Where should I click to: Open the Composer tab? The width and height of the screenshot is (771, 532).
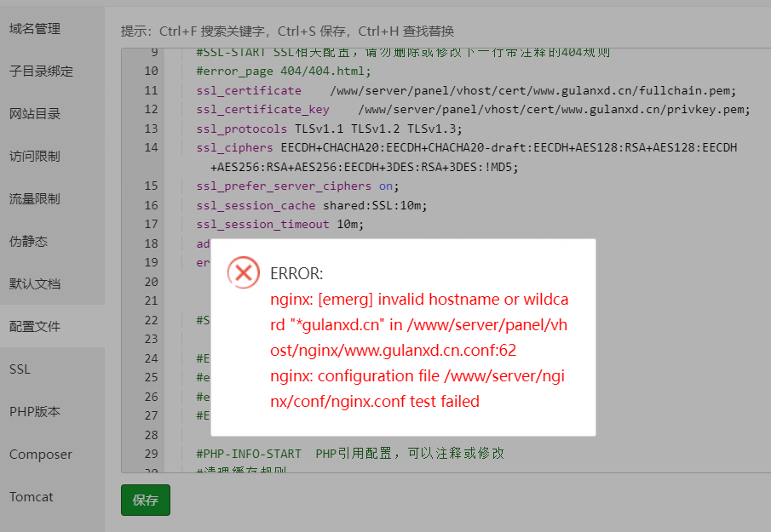tap(41, 455)
